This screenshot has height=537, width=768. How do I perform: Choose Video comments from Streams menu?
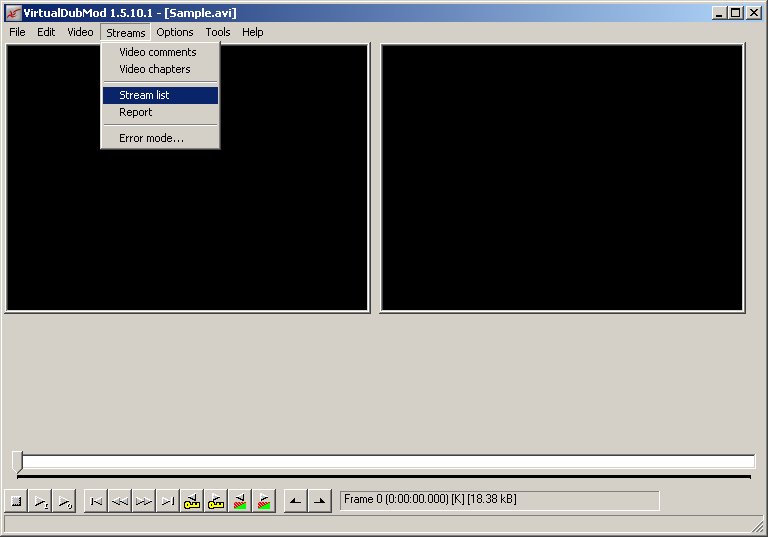pyautogui.click(x=160, y=52)
